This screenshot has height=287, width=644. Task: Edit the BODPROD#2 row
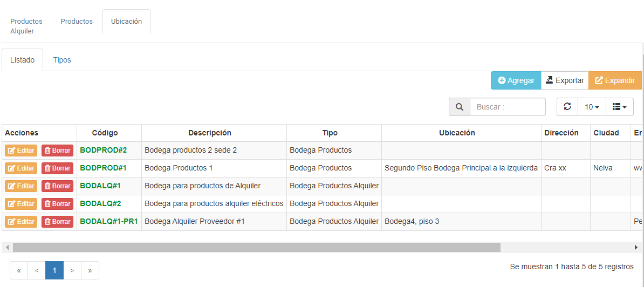pyautogui.click(x=21, y=151)
